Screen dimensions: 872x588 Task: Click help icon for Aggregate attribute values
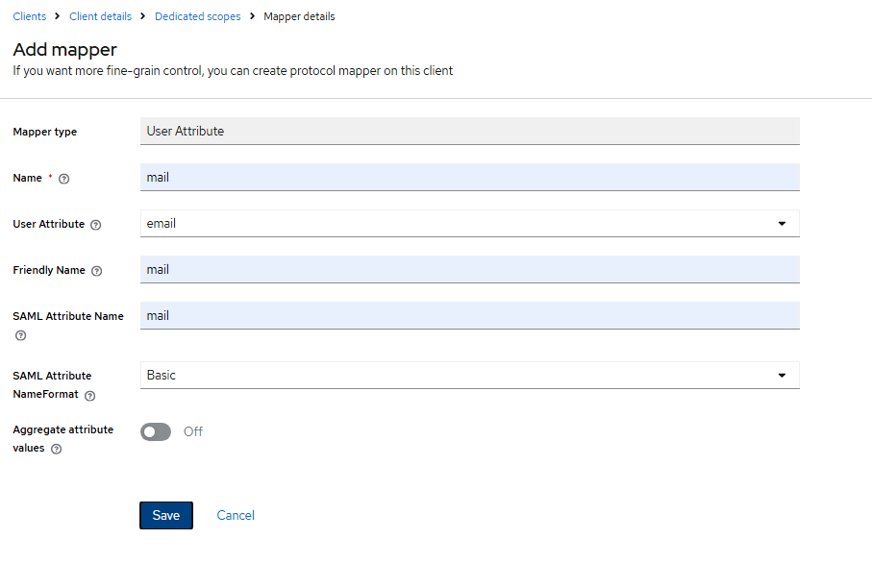coord(56,449)
